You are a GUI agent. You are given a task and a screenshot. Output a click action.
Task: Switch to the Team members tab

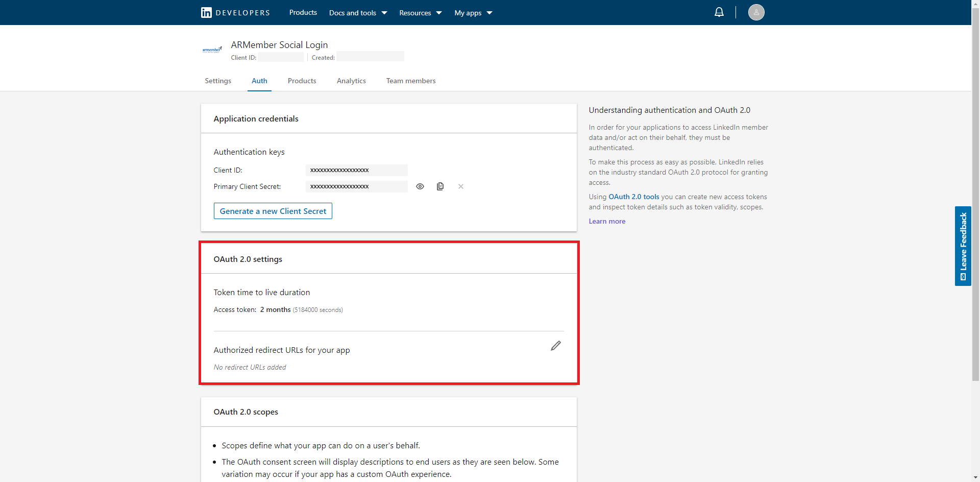pos(410,81)
